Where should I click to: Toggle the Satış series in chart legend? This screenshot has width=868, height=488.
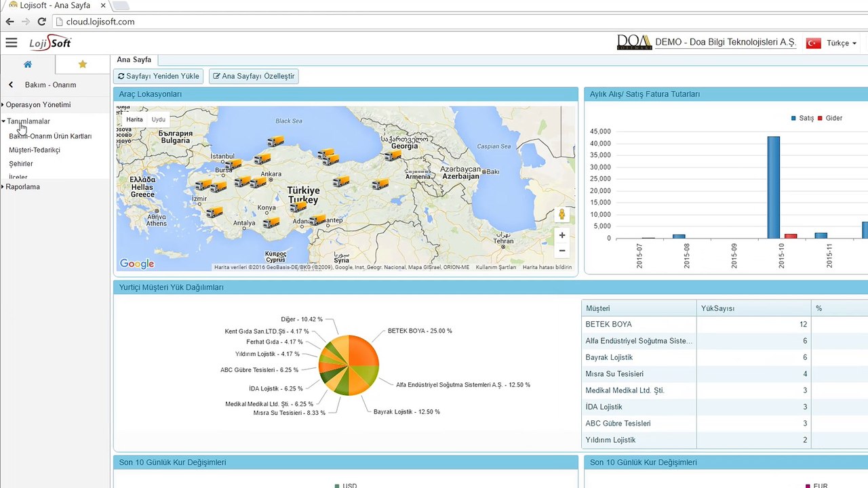pos(802,118)
